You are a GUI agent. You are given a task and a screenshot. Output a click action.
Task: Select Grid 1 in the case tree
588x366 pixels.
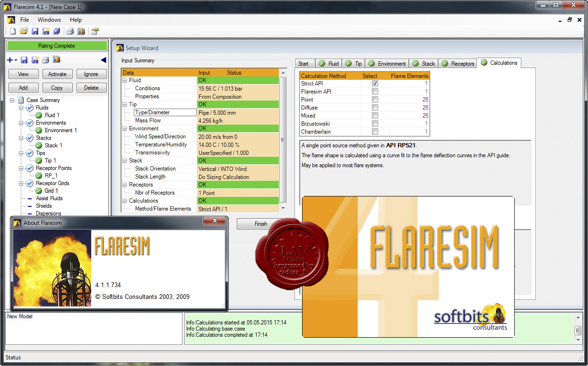[x=51, y=191]
